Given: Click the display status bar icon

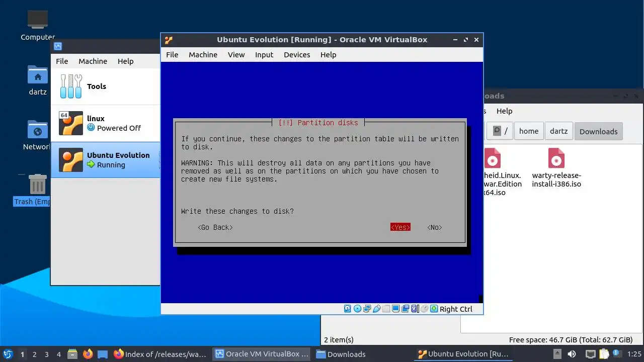Looking at the screenshot, I should click(395, 309).
